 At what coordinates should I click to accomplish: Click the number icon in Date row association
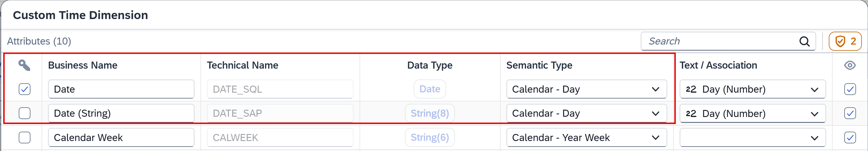pos(691,89)
